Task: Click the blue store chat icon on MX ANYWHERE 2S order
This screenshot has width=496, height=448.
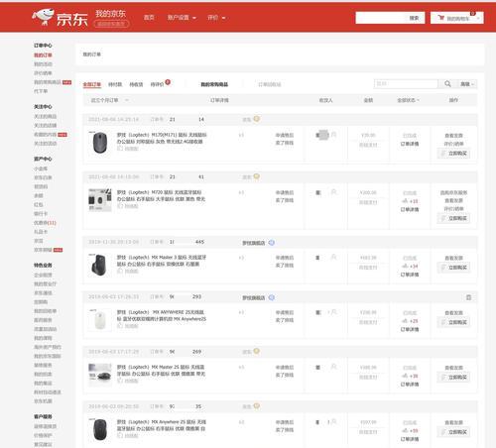Action: click(272, 297)
